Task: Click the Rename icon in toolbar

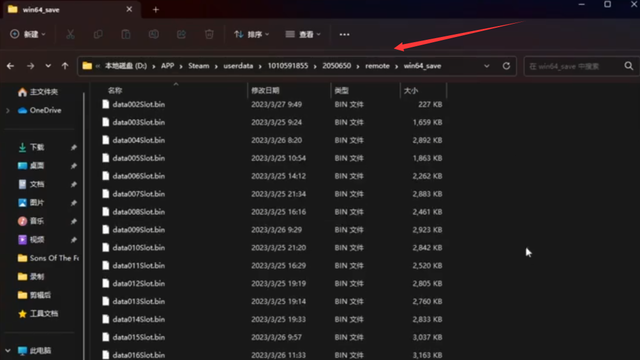Action: (153, 34)
